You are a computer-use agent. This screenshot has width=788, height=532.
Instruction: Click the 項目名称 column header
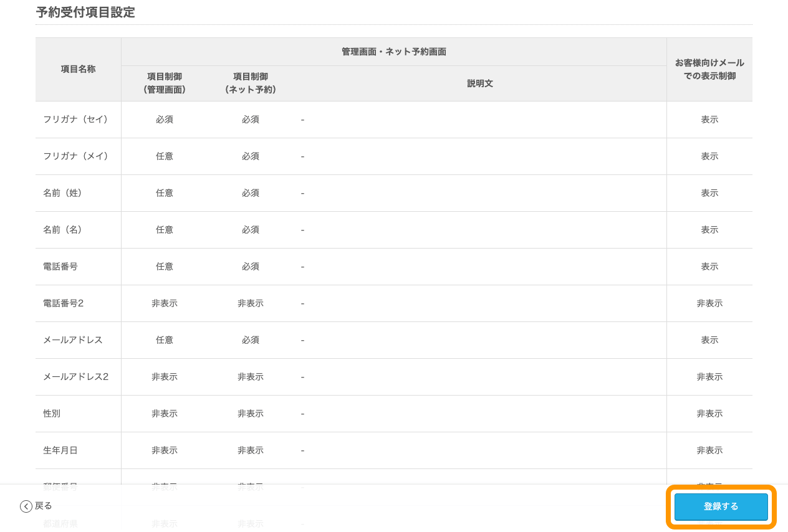click(x=78, y=69)
